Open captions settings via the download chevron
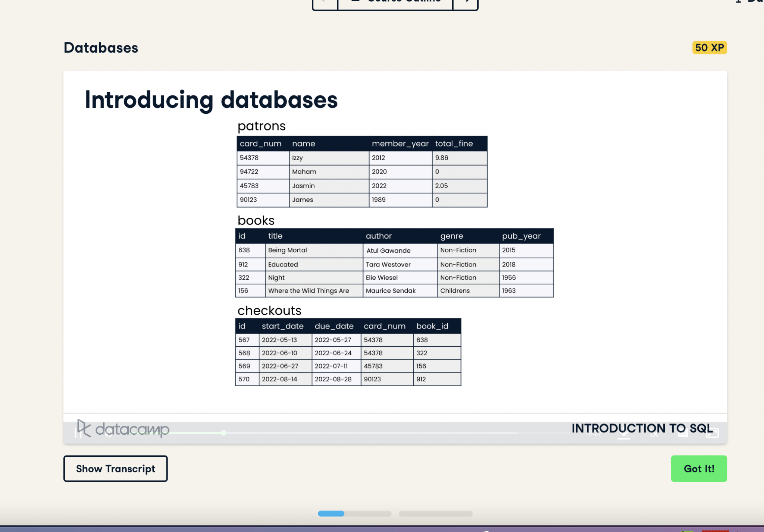The image size is (764, 532). click(x=624, y=433)
